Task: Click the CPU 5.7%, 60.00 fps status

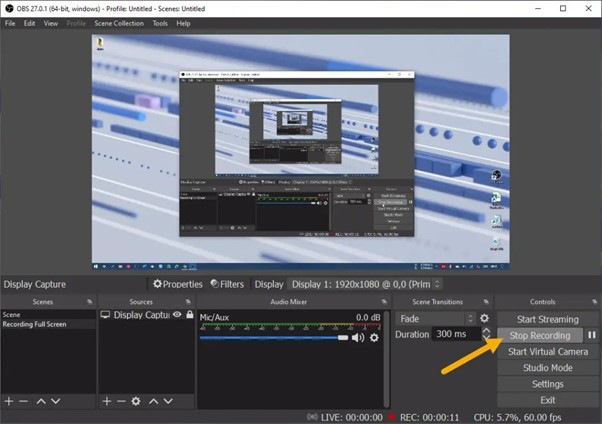Action: 517,417
